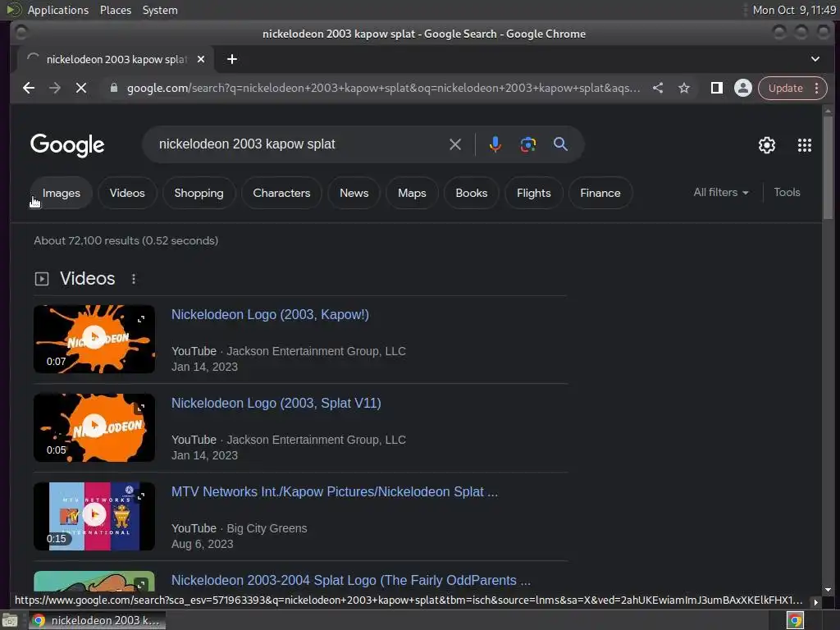Expand the tab search chevron
Image resolution: width=840 pixels, height=630 pixels.
[x=815, y=59]
